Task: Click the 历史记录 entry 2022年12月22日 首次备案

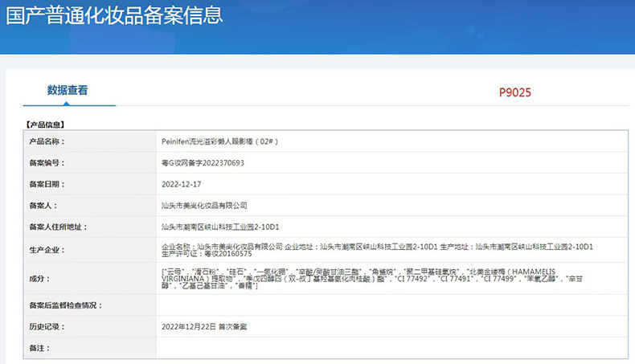Action: [x=204, y=327]
